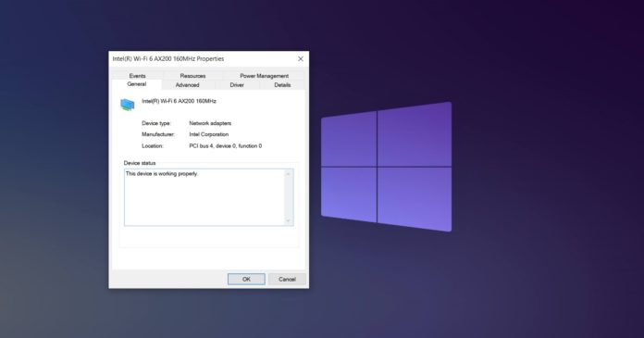Click the 'Device status' group label
This screenshot has width=644, height=338.
[140, 163]
